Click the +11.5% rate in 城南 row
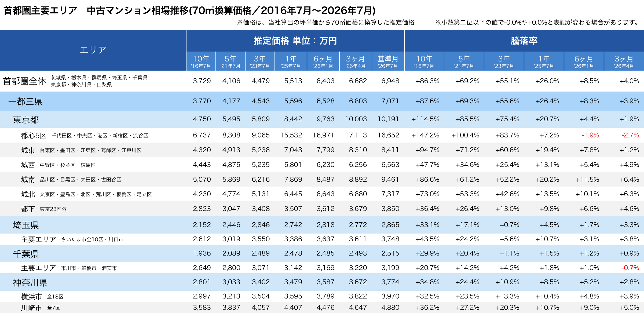The width and height of the screenshot is (644, 313). [x=587, y=180]
